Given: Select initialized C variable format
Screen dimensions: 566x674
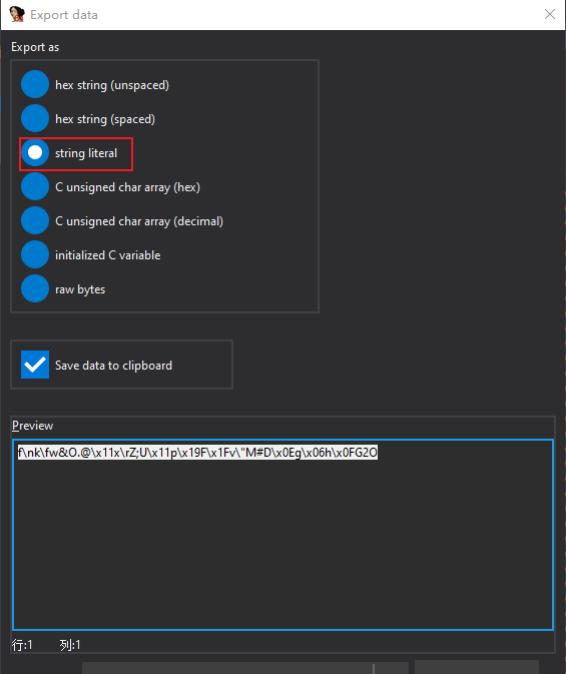Looking at the screenshot, I should (x=35, y=255).
